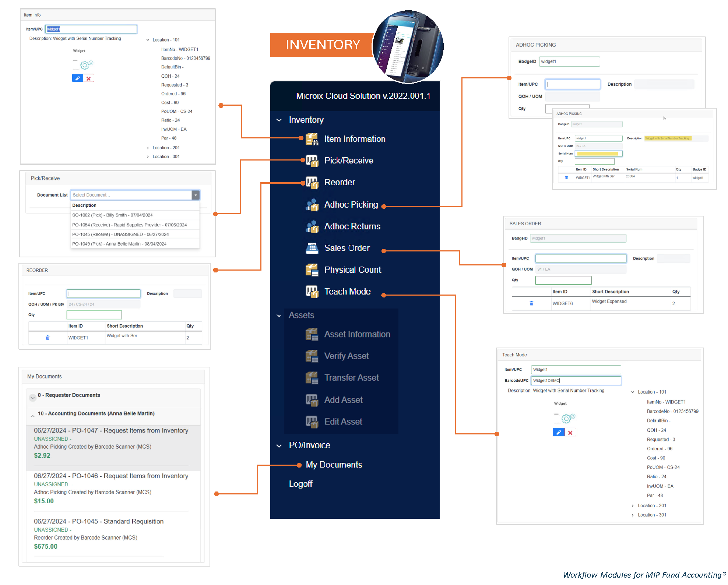Click the Logoff link
Image resolution: width=728 pixels, height=585 pixels.
(300, 484)
